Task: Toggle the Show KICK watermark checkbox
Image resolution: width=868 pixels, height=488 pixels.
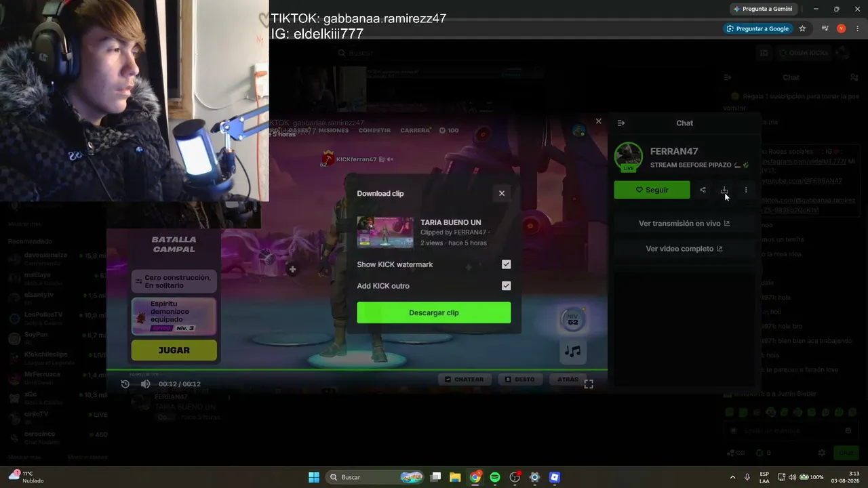Action: (x=506, y=264)
